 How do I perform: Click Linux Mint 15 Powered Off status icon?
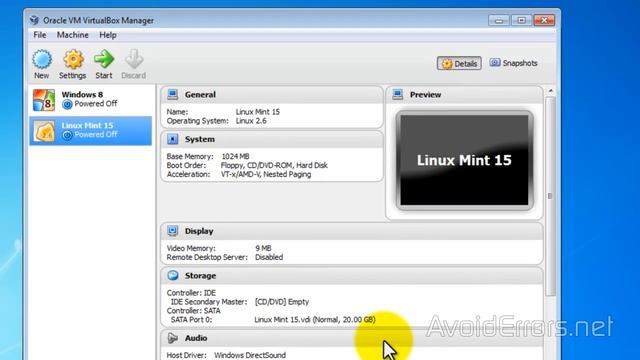[x=67, y=135]
